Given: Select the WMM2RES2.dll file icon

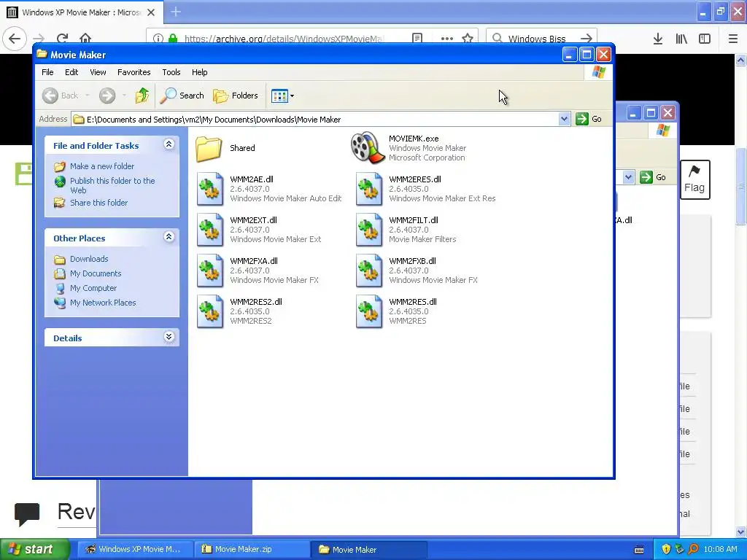Looking at the screenshot, I should 210,312.
